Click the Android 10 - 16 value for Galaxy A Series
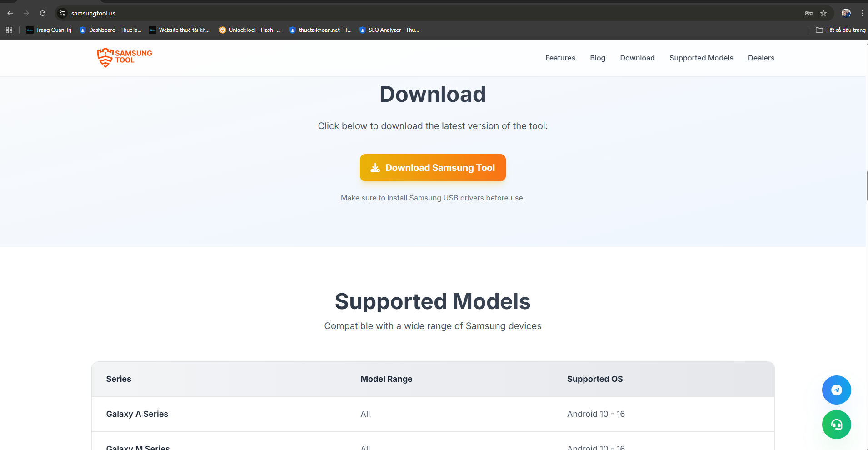Screen dimensions: 868x450 pos(596,414)
